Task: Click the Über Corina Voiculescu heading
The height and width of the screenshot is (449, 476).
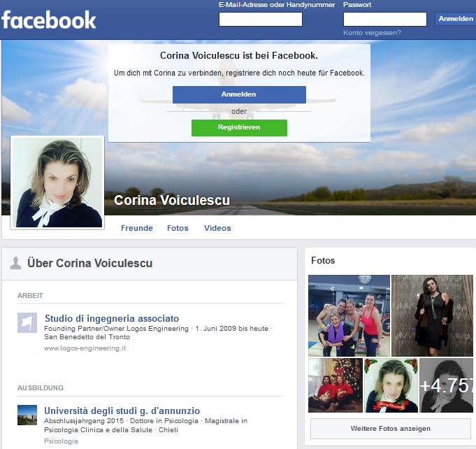Action: click(x=90, y=263)
